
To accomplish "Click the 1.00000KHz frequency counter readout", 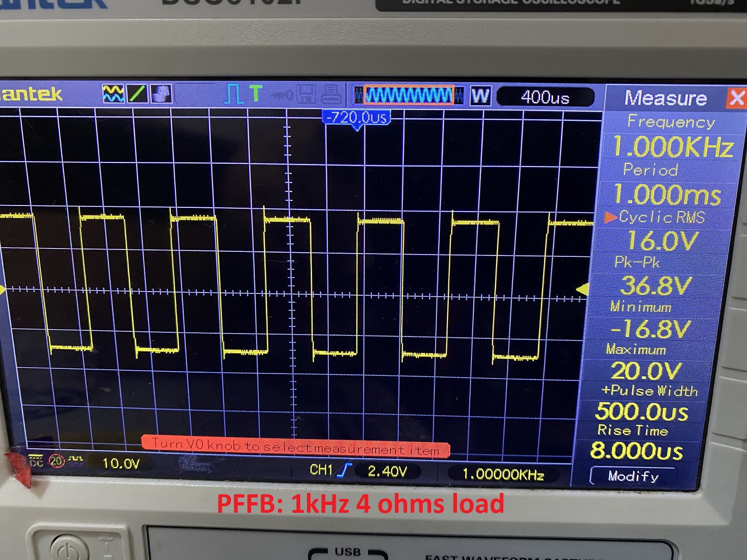I will pyautogui.click(x=503, y=474).
